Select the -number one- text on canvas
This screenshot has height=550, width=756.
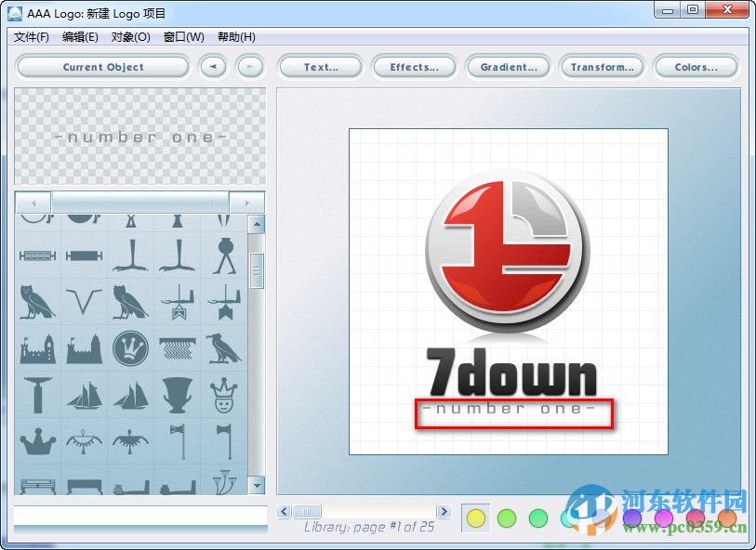coord(509,409)
